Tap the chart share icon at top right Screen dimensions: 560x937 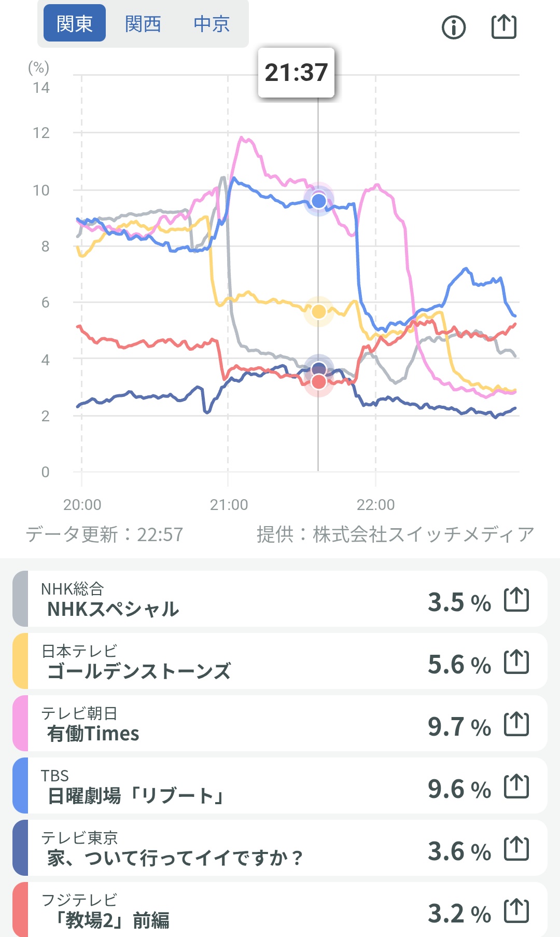503,26
